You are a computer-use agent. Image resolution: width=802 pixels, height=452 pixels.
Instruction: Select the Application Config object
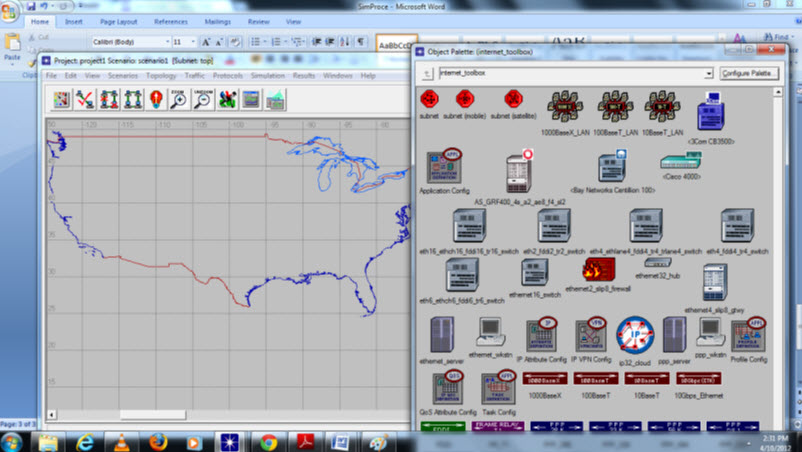pyautogui.click(x=444, y=166)
